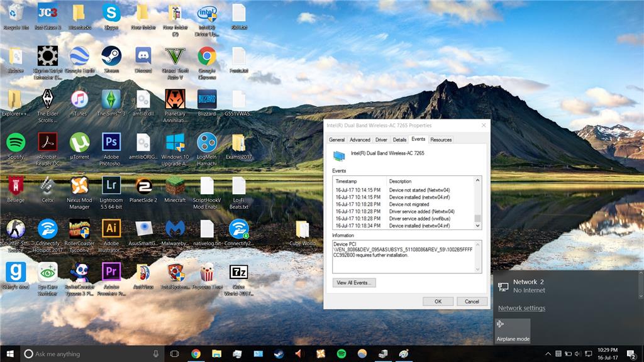644x362 pixels.
Task: Select the Lightroom 5.5 64-bit icon
Action: 111,192
